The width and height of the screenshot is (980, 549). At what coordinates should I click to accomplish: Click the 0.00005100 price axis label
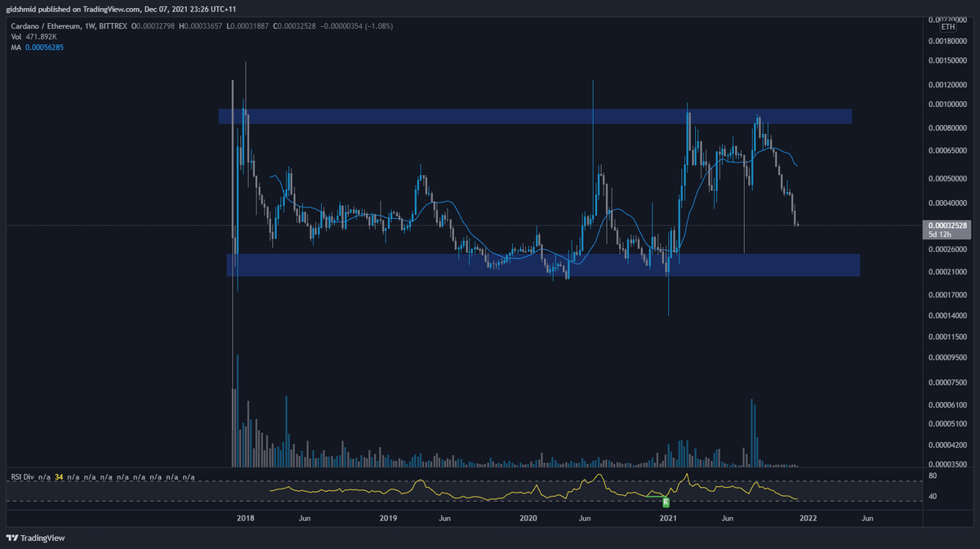click(x=947, y=423)
